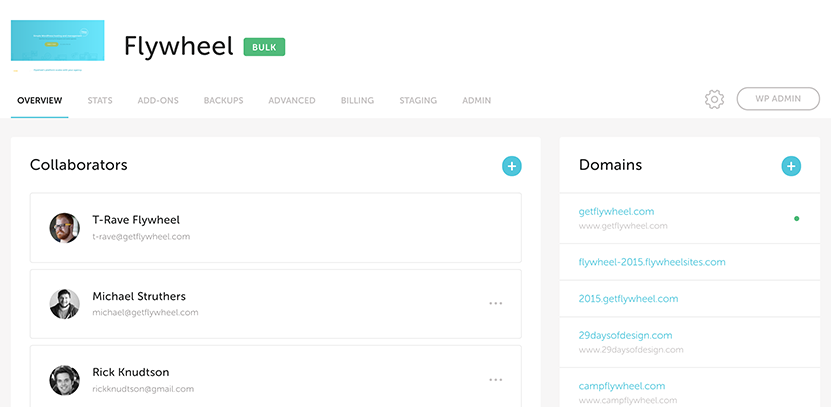Click the green BULK badge
The width and height of the screenshot is (831, 407).
point(264,47)
